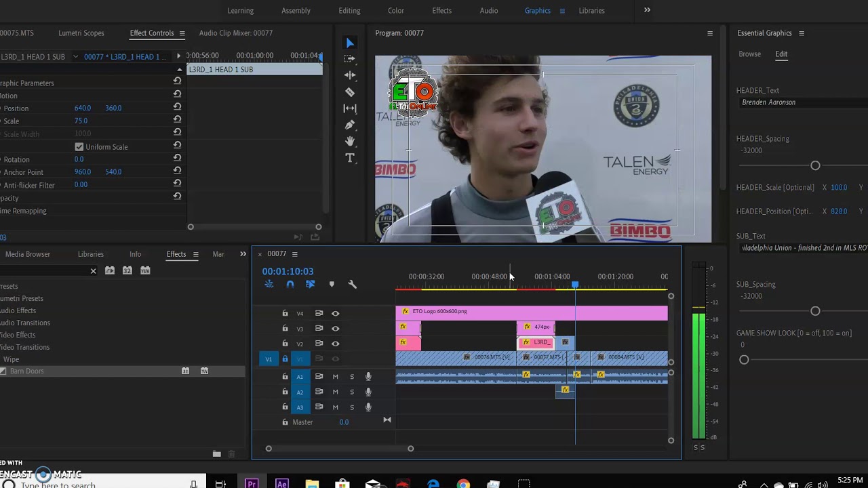Open the Audio Clip Mixer: 00077 tab
The image size is (868, 488).
(x=236, y=33)
